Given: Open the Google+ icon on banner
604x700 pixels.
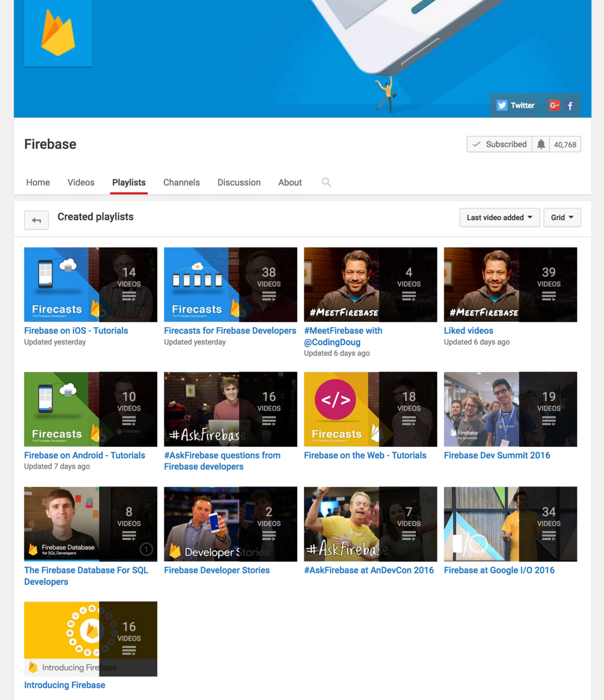Looking at the screenshot, I should [x=554, y=105].
